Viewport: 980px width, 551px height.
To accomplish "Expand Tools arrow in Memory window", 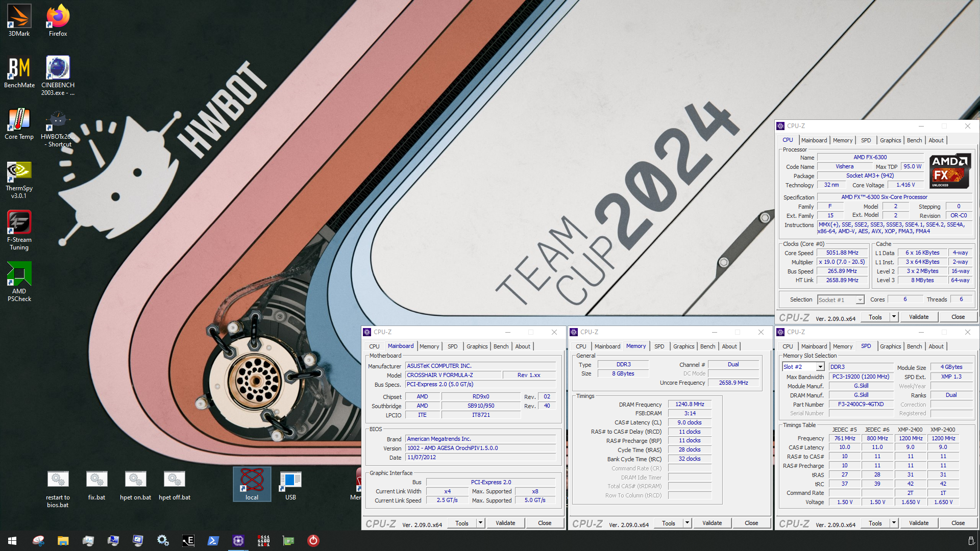I will [687, 523].
